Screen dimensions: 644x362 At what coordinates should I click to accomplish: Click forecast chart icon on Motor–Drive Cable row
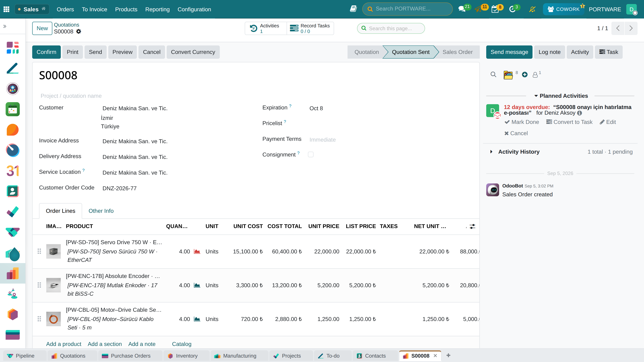click(x=197, y=319)
